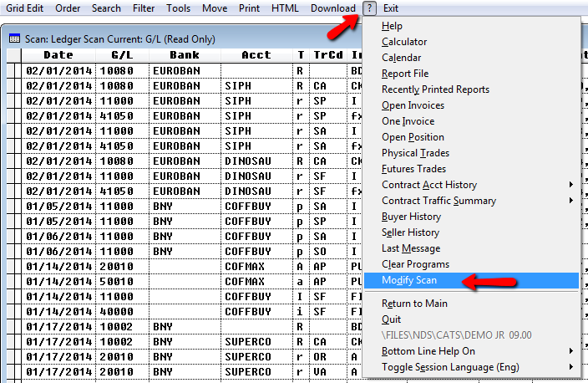Click the Acct column header
The image size is (588, 383).
click(256, 55)
